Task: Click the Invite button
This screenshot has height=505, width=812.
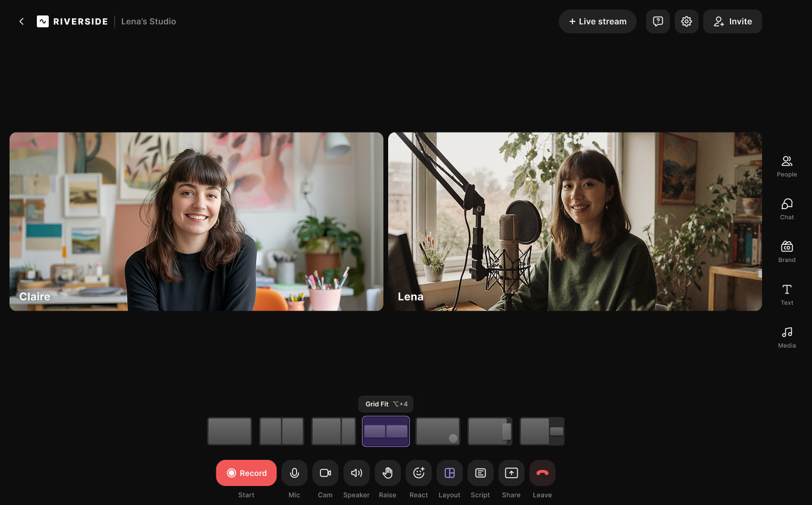Action: pos(732,21)
